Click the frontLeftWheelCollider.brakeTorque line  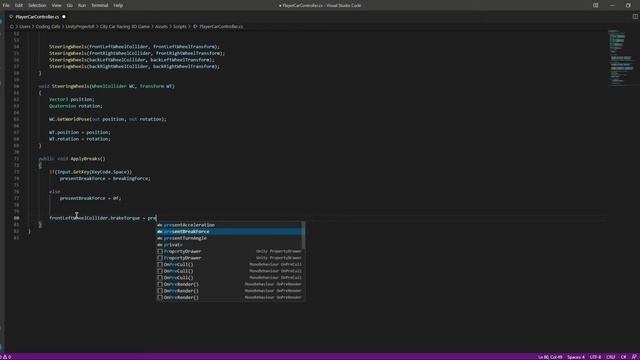[103, 218]
